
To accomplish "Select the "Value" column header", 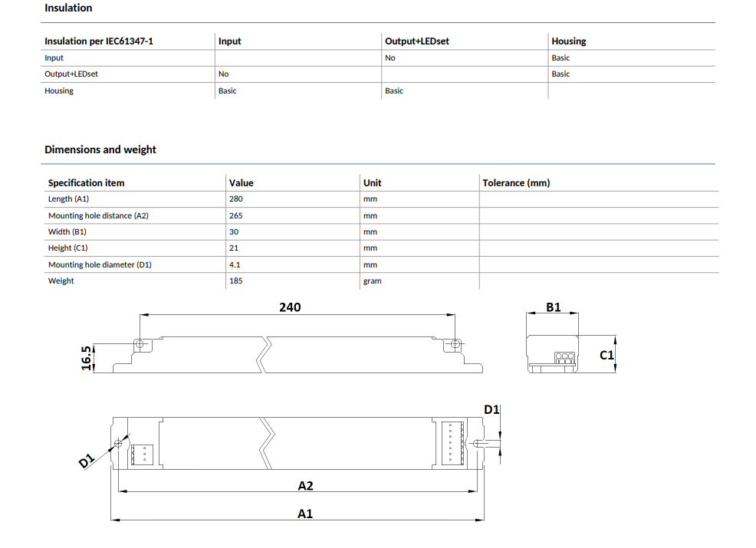I will [x=241, y=183].
